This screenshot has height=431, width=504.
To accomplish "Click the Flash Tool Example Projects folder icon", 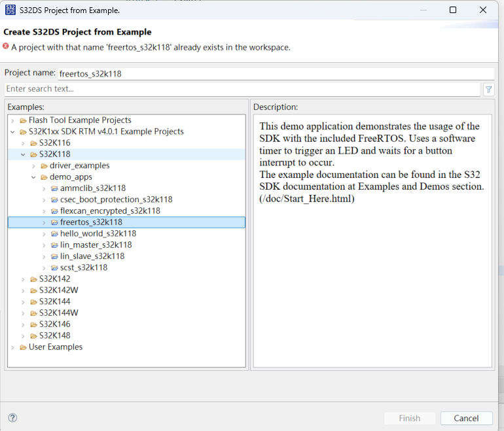I will coord(23,120).
